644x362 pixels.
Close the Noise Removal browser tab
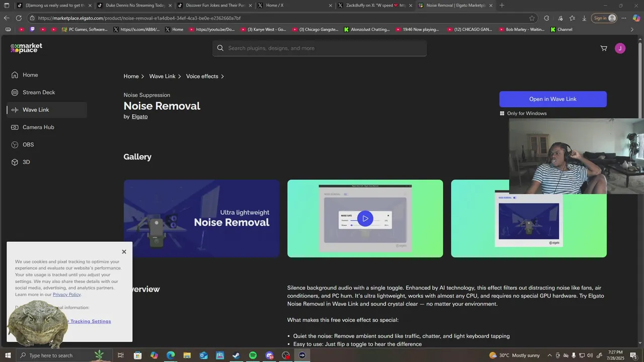pyautogui.click(x=491, y=6)
